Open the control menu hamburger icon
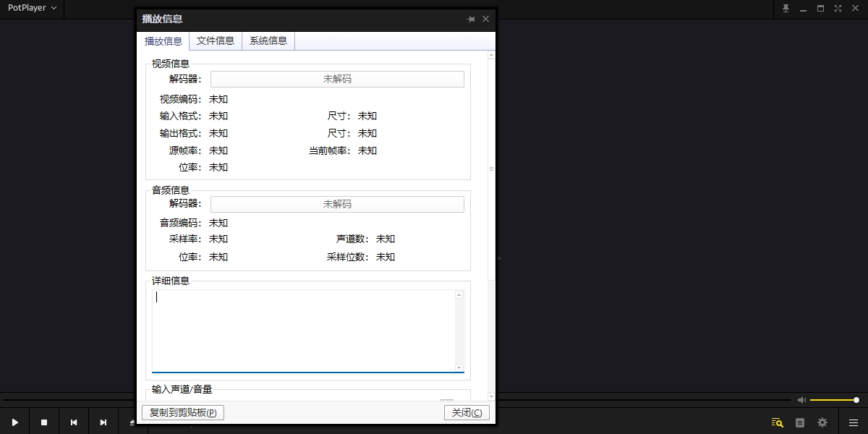Viewport: 868px width, 434px height. pyautogui.click(x=854, y=422)
